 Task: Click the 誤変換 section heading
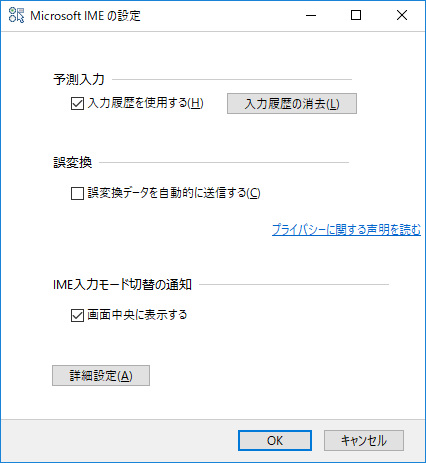click(73, 163)
